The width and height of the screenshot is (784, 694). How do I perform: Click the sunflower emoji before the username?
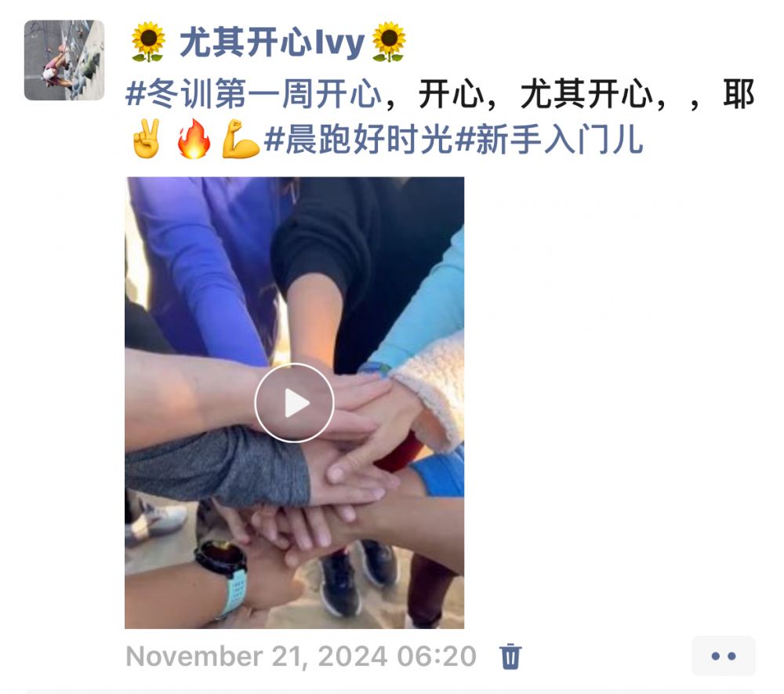tap(148, 42)
